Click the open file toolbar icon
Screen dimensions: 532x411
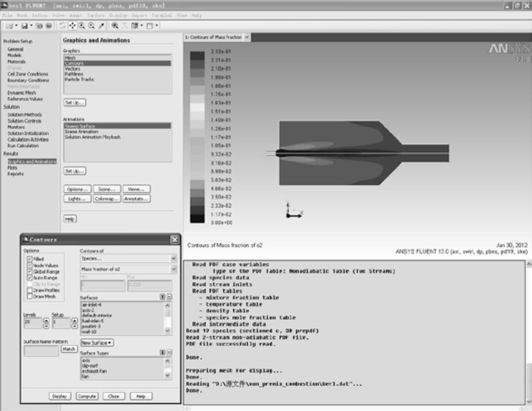(x=9, y=26)
